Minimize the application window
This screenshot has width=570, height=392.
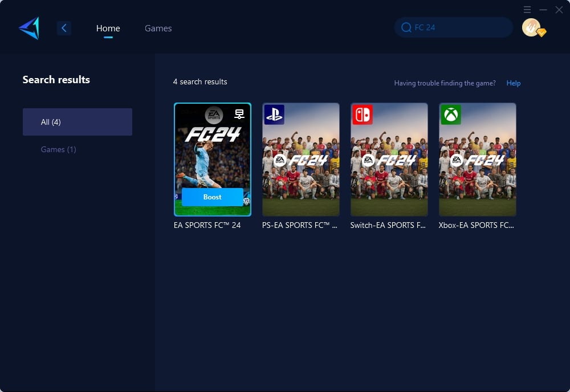[x=543, y=10]
